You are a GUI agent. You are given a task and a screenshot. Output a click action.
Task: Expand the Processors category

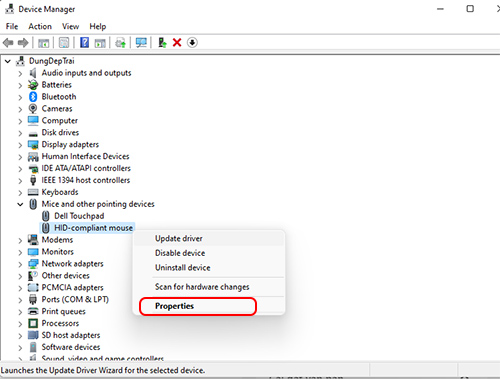[20, 324]
